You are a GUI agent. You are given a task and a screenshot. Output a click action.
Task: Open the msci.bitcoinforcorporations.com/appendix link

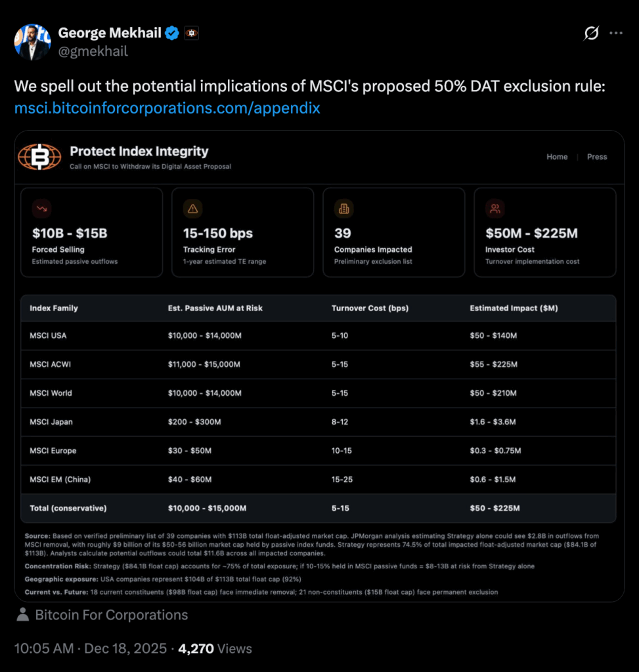[167, 108]
